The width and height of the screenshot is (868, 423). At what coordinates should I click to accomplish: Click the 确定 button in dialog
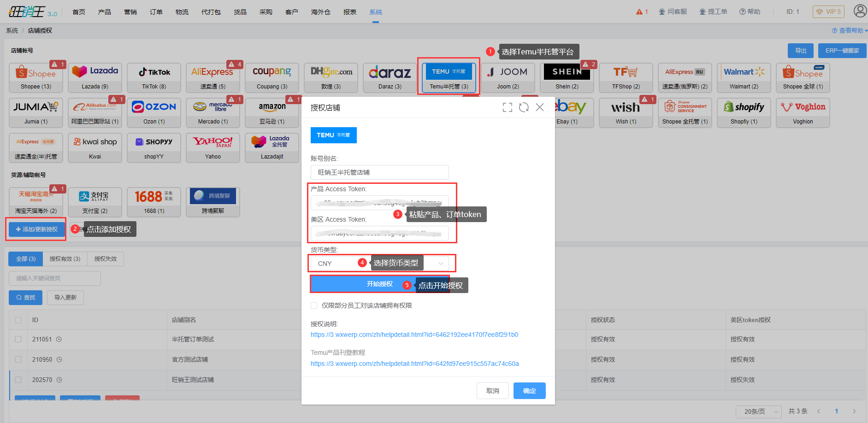(530, 391)
